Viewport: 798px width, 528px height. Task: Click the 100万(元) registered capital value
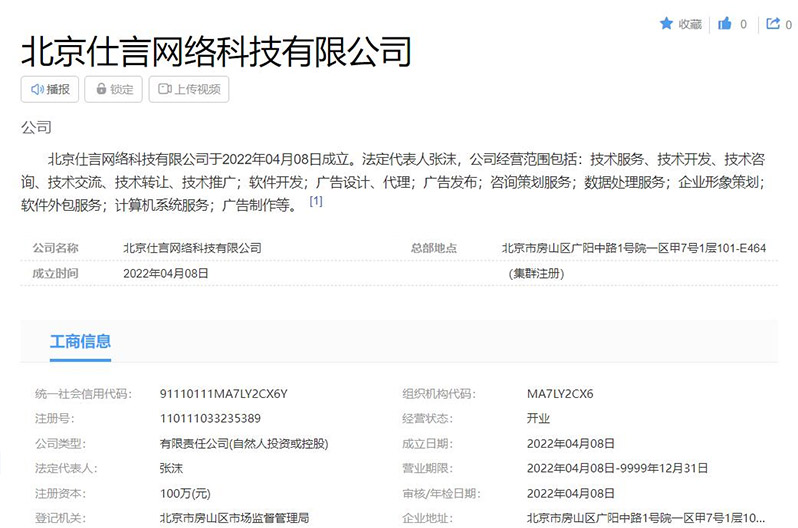[183, 493]
